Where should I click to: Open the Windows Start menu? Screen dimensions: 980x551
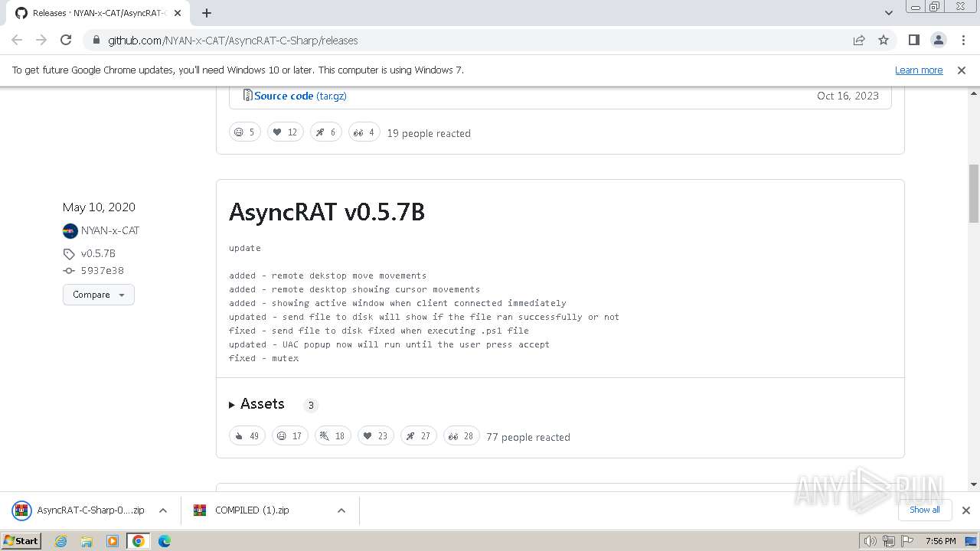click(x=21, y=540)
